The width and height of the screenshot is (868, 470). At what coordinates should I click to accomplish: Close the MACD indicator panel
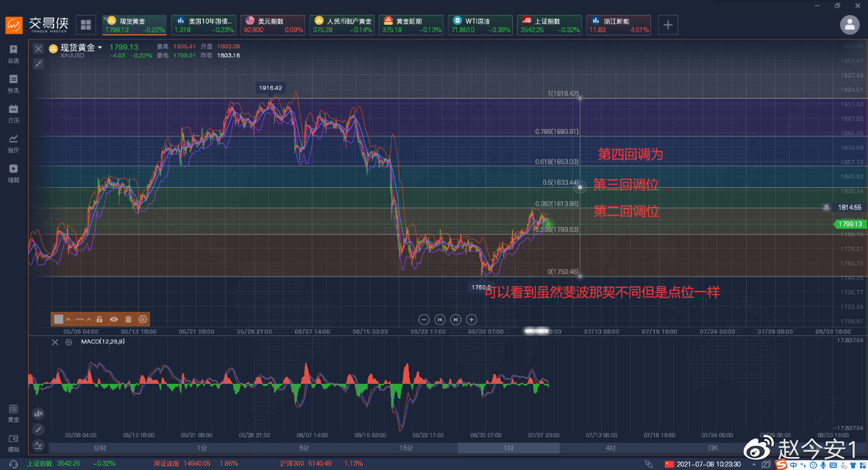click(x=55, y=342)
